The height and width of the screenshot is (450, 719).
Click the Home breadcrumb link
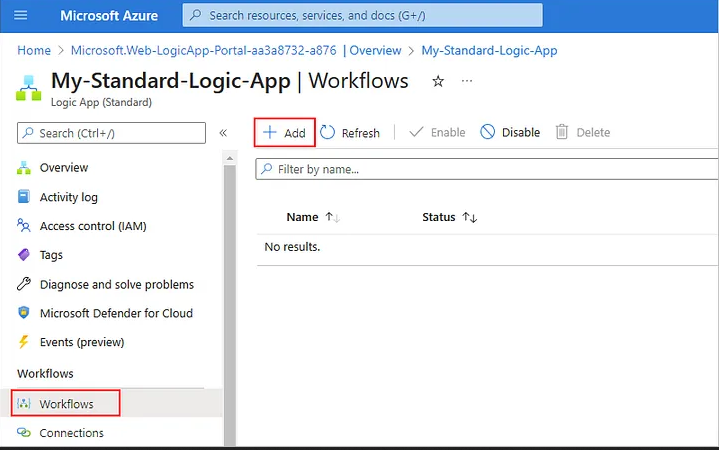(x=34, y=50)
